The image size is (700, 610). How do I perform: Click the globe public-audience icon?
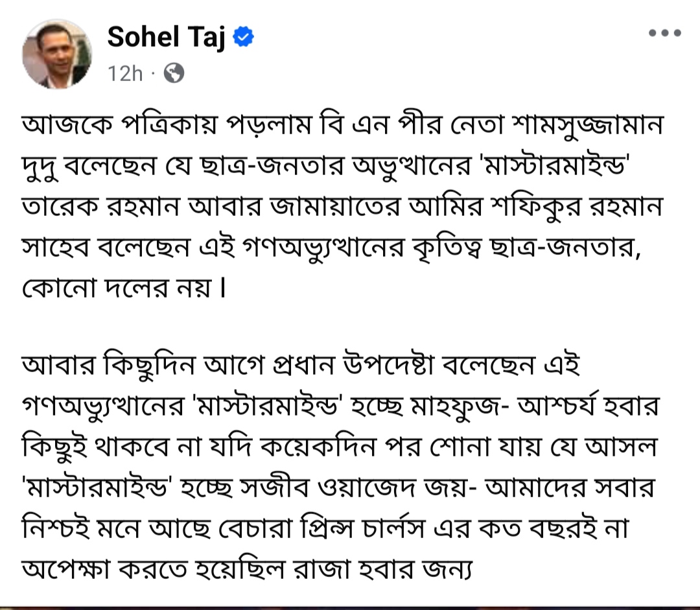coord(174,73)
